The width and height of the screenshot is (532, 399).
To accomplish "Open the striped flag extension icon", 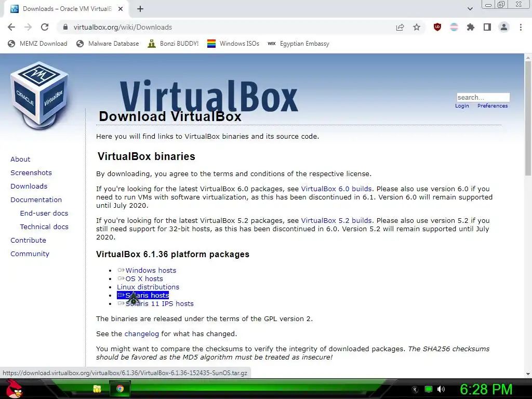I will click(454, 27).
